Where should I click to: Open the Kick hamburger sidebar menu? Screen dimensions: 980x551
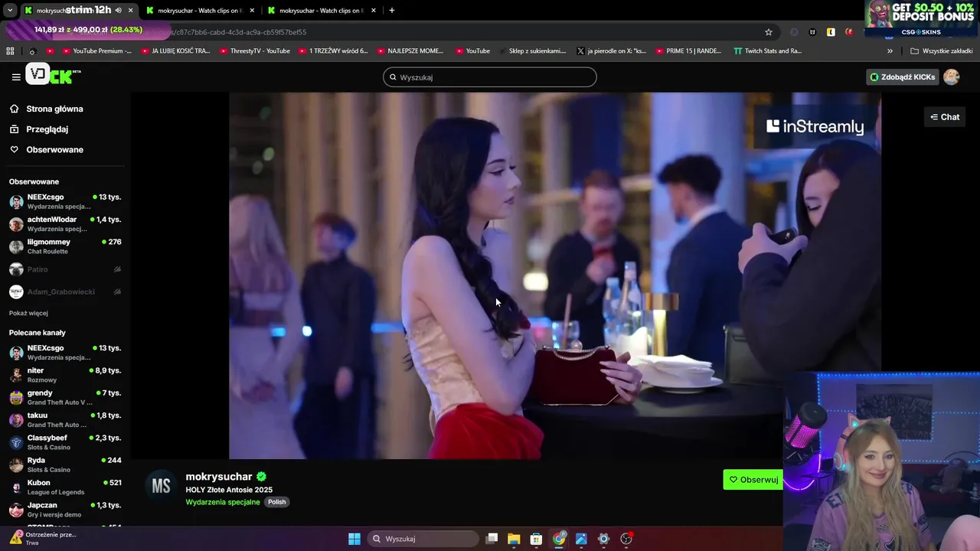pyautogui.click(x=16, y=77)
